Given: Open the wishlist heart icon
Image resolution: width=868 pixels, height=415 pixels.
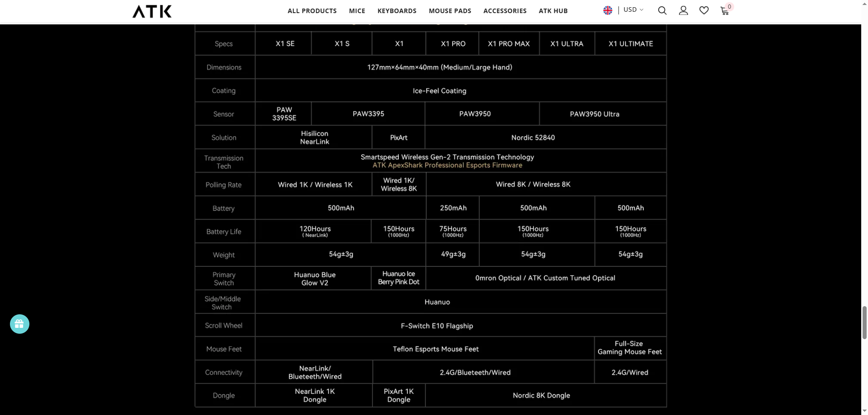Looking at the screenshot, I should (704, 10).
